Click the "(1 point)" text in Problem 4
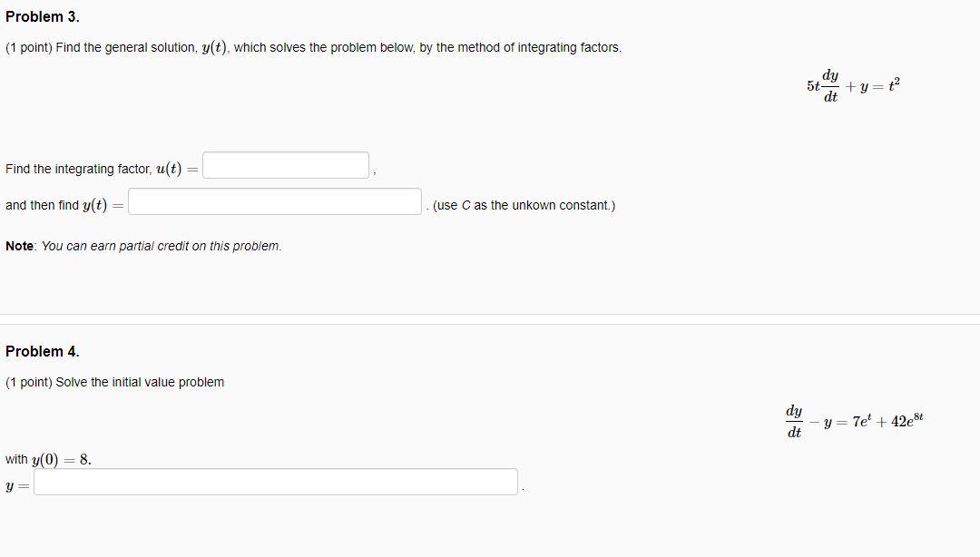The height and width of the screenshot is (557, 980). tap(29, 382)
